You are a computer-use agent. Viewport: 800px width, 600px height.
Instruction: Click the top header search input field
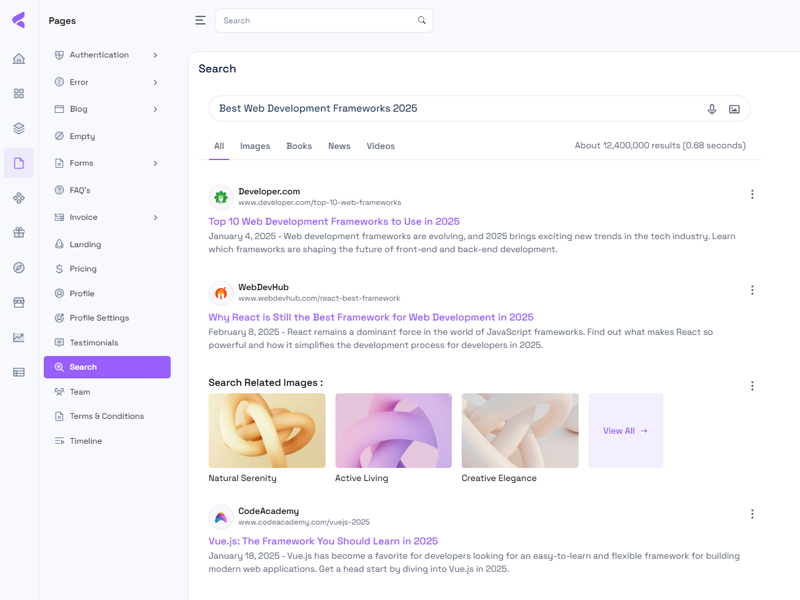(315, 20)
